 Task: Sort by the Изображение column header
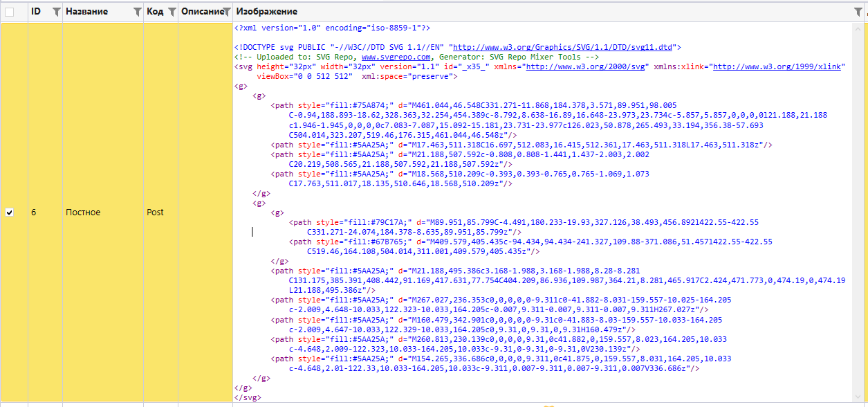tap(267, 12)
